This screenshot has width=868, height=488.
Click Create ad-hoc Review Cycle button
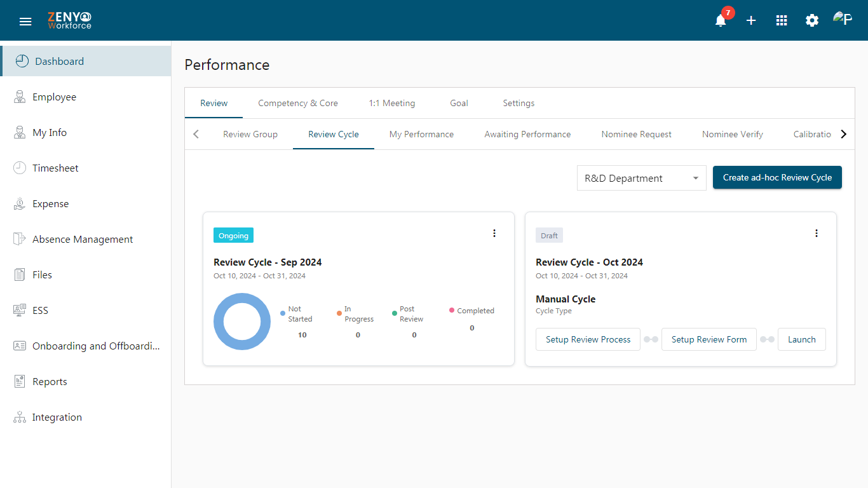point(777,177)
